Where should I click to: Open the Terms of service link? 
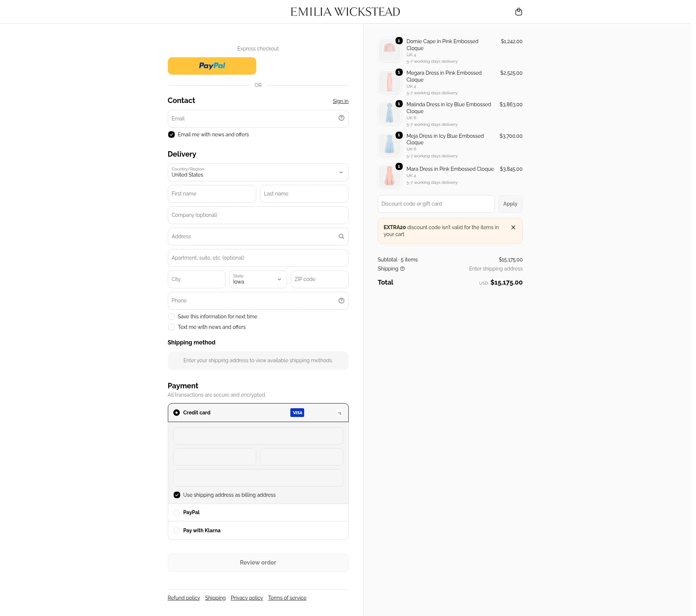[x=287, y=598]
